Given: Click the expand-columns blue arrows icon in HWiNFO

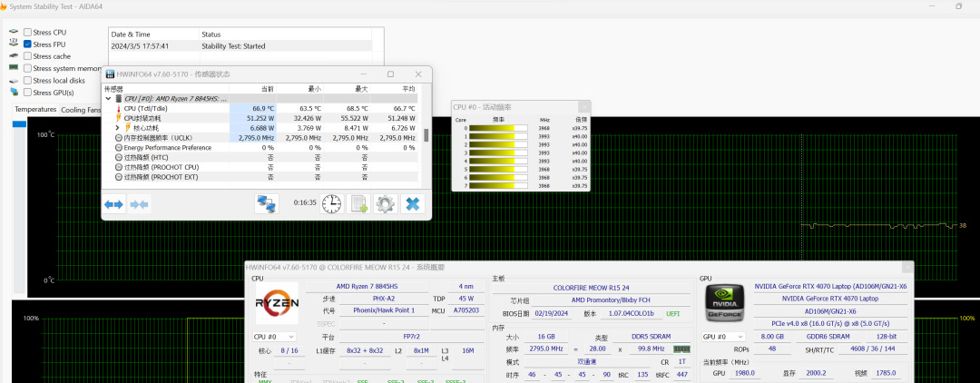Looking at the screenshot, I should coord(113,204).
